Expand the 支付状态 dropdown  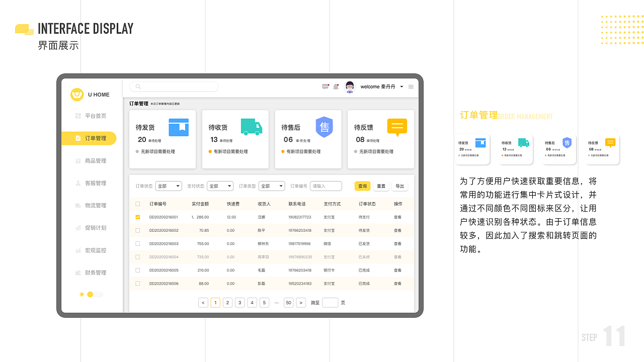(x=220, y=186)
